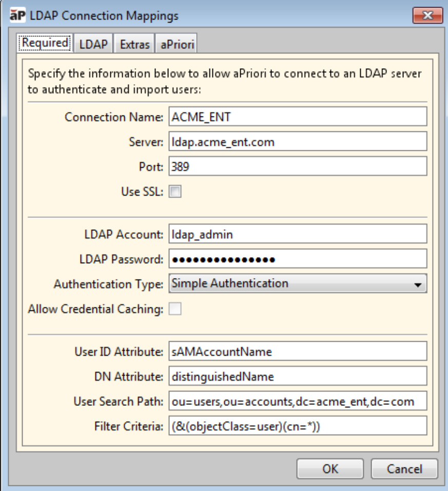The width and height of the screenshot is (448, 491).
Task: Switch to the Required tab
Action: [x=46, y=44]
